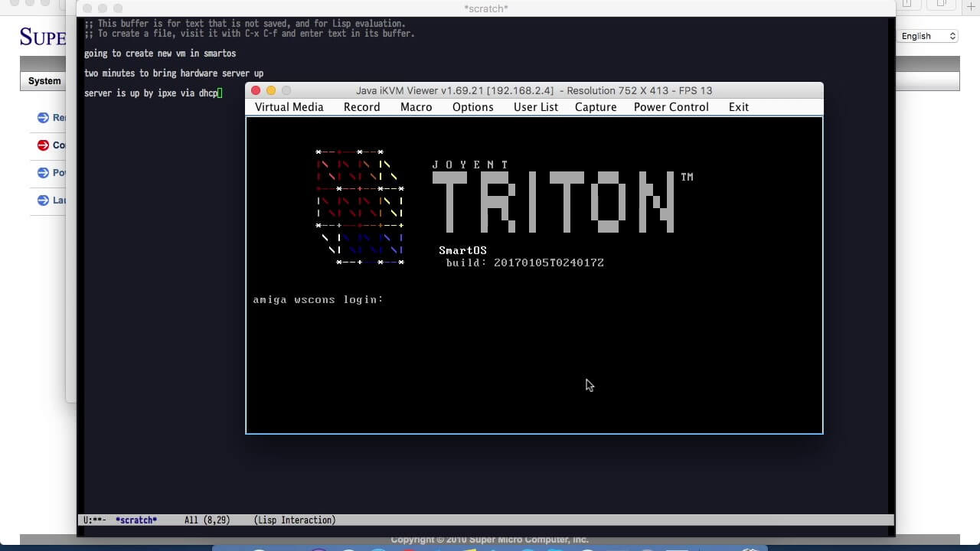Click the *scratch* buffer name in mode line

coord(136,520)
